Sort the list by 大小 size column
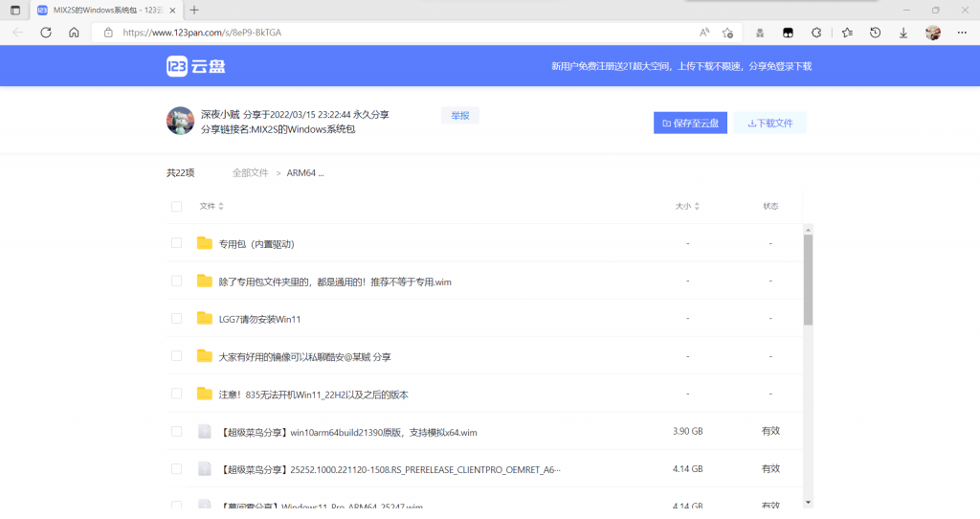Viewport: 980px width, 519px height. coord(687,206)
